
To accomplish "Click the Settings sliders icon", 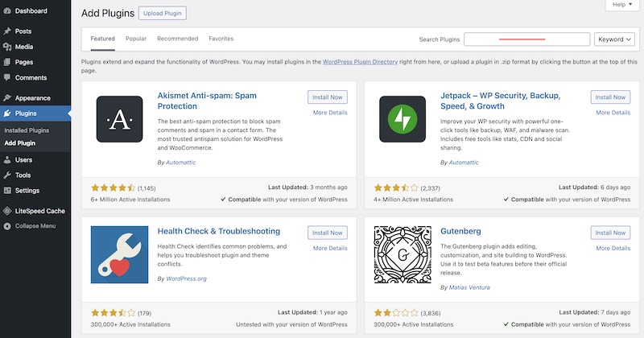I will pos(7,191).
